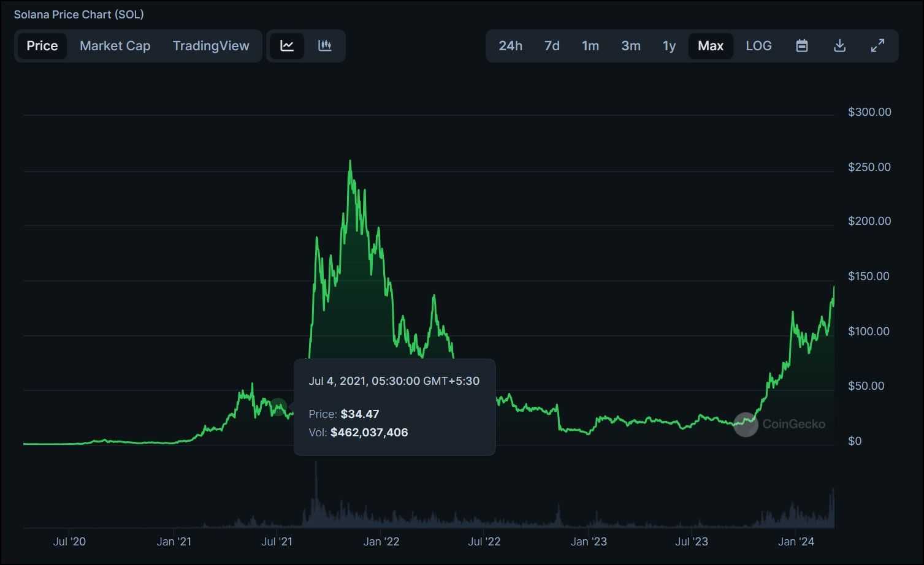Select the line chart icon
The width and height of the screenshot is (924, 565).
[x=286, y=45]
